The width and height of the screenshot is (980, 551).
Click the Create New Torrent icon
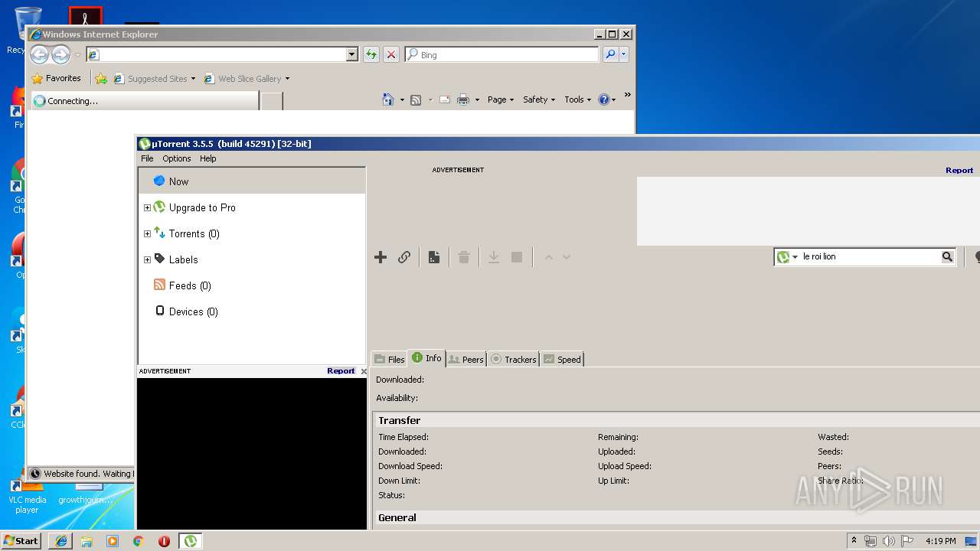pyautogui.click(x=434, y=257)
